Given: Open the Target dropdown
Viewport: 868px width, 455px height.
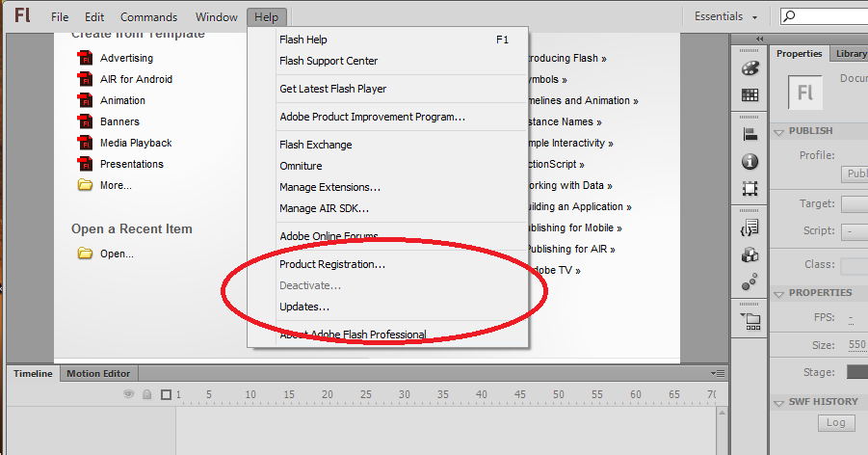Looking at the screenshot, I should [x=855, y=204].
